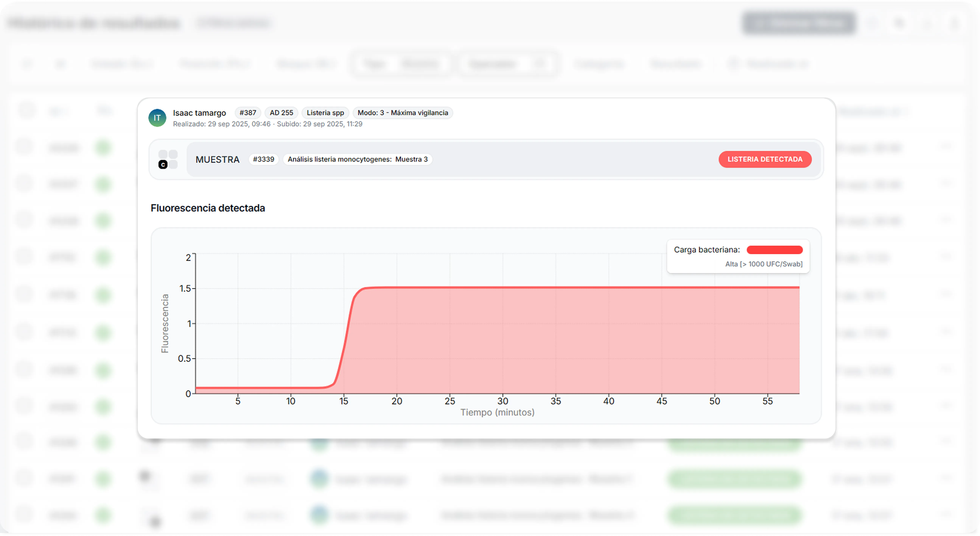Click the AD 255 device chip
The height and width of the screenshot is (536, 980).
click(x=281, y=113)
